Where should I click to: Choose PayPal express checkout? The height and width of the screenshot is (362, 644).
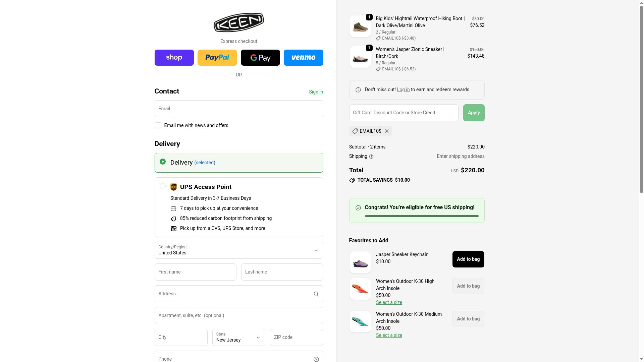click(x=217, y=58)
